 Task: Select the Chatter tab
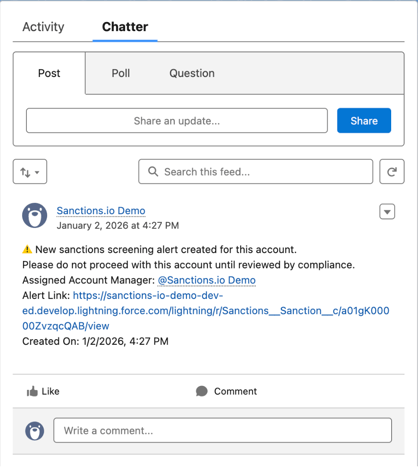pyautogui.click(x=125, y=27)
